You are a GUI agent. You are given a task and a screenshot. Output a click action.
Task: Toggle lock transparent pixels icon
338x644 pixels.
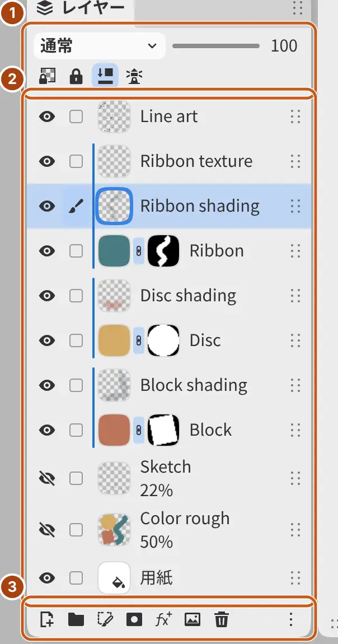47,76
